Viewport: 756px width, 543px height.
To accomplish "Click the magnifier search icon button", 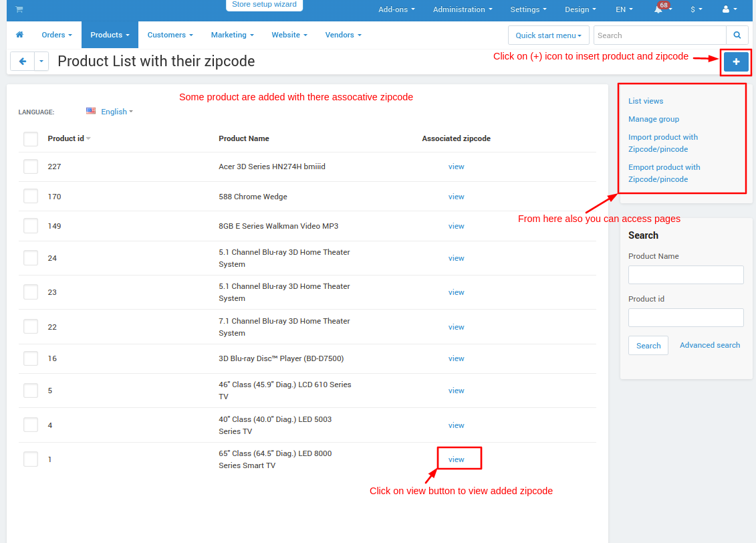I will [x=737, y=35].
